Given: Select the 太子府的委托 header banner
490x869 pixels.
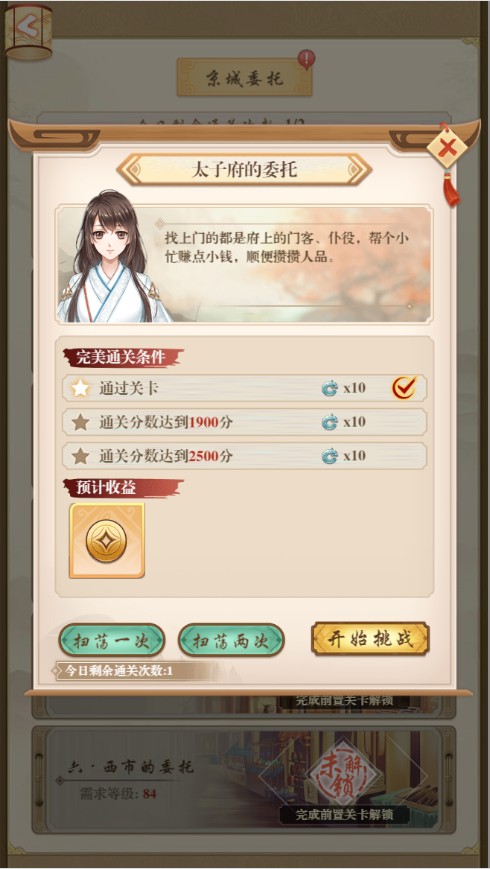Looking at the screenshot, I should tap(244, 170).
